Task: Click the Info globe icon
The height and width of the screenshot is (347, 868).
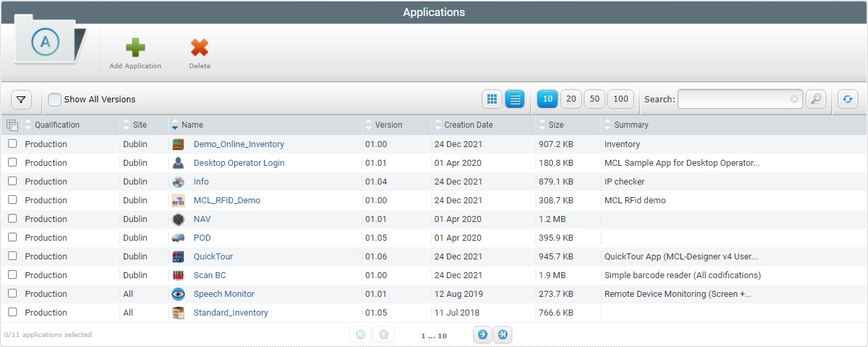Action: coord(178,182)
